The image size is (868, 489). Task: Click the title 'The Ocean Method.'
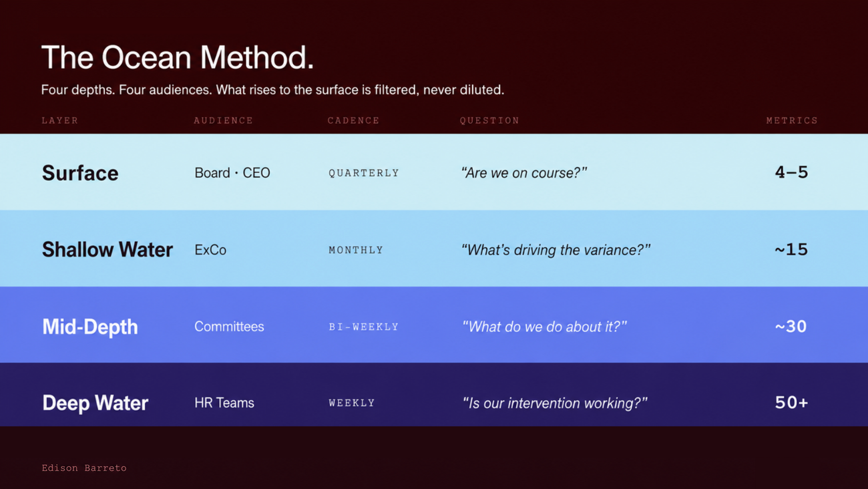[x=178, y=57]
